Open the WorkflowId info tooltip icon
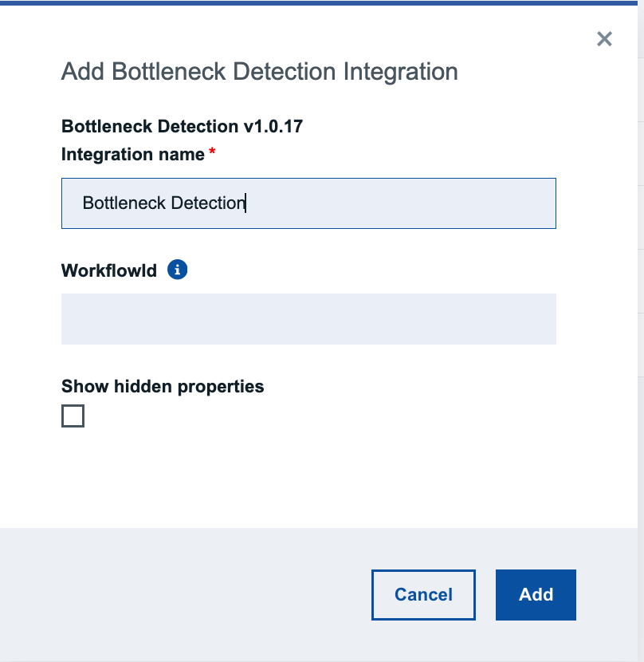The width and height of the screenshot is (644, 662). (177, 270)
